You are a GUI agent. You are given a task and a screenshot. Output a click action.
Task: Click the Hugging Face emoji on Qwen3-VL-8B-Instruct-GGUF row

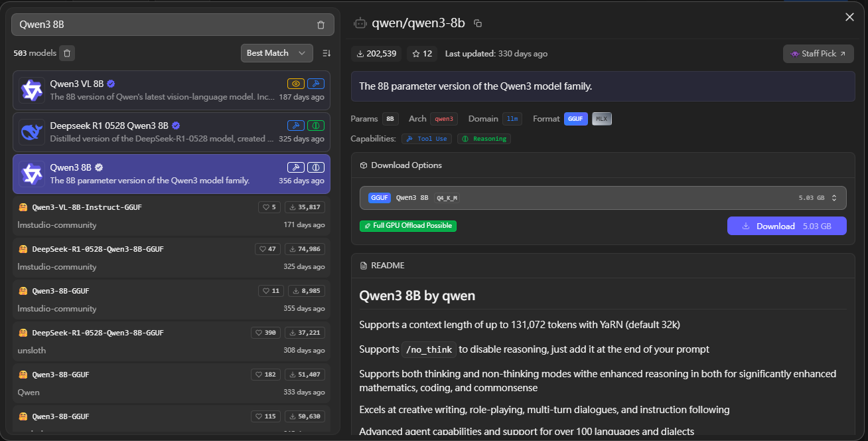click(23, 207)
